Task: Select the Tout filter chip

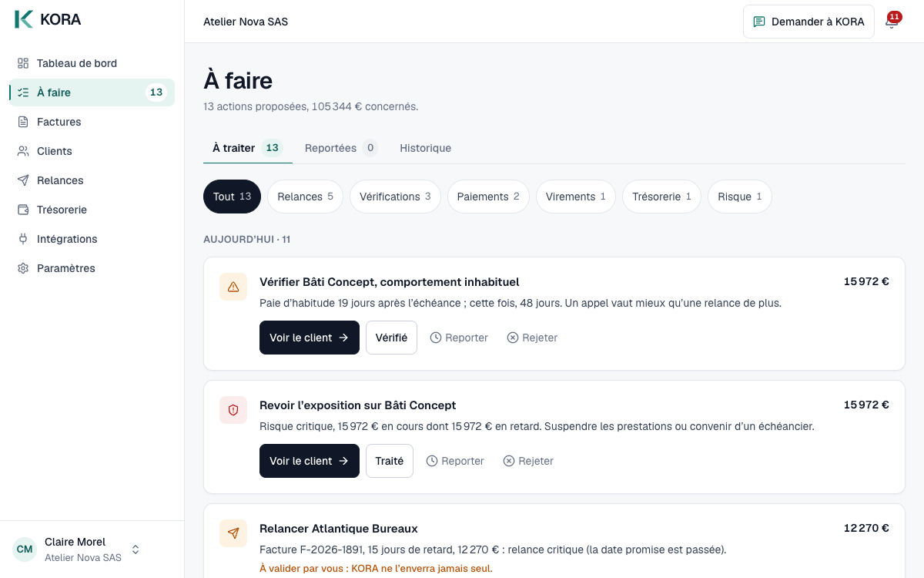Action: 232,197
